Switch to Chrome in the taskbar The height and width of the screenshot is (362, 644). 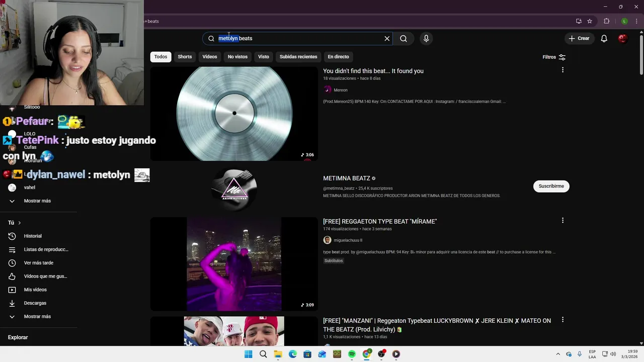[x=367, y=354]
